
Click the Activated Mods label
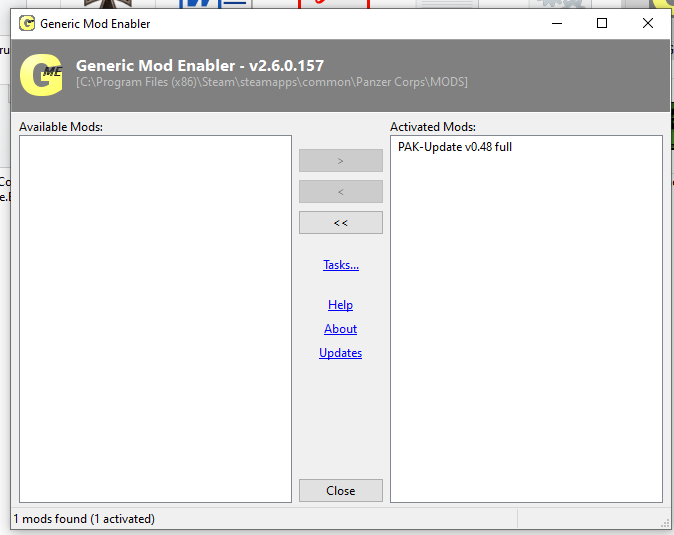(433, 127)
